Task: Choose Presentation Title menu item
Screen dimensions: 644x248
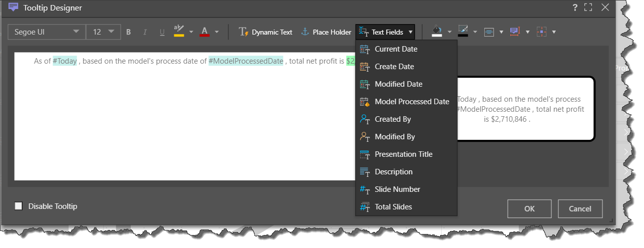Action: [x=403, y=154]
